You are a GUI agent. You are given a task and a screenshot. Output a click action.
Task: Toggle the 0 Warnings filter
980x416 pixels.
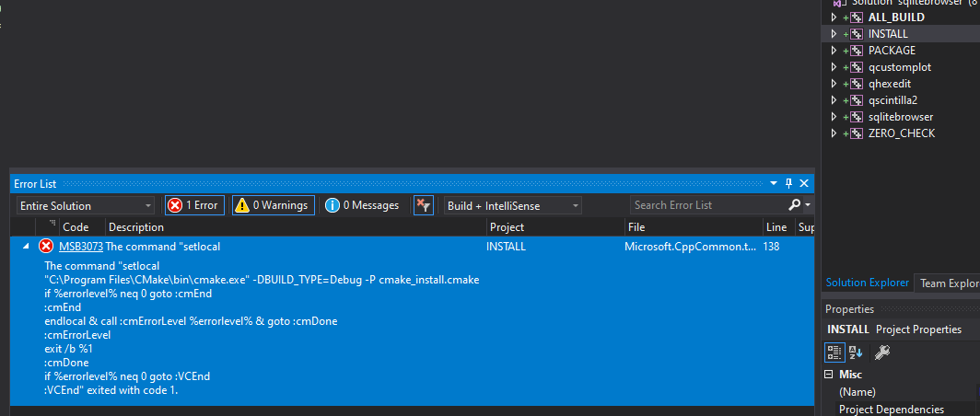(274, 205)
